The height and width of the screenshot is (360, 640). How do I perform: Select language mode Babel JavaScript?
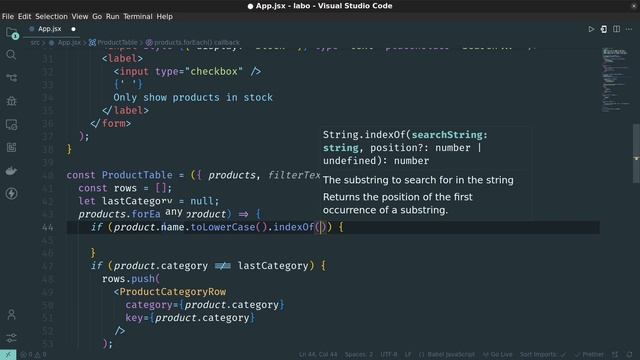(447, 355)
